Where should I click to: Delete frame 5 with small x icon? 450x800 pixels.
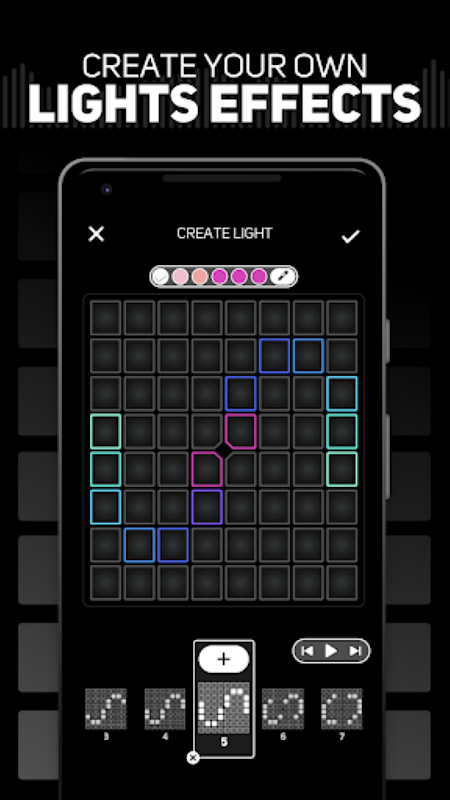192,758
